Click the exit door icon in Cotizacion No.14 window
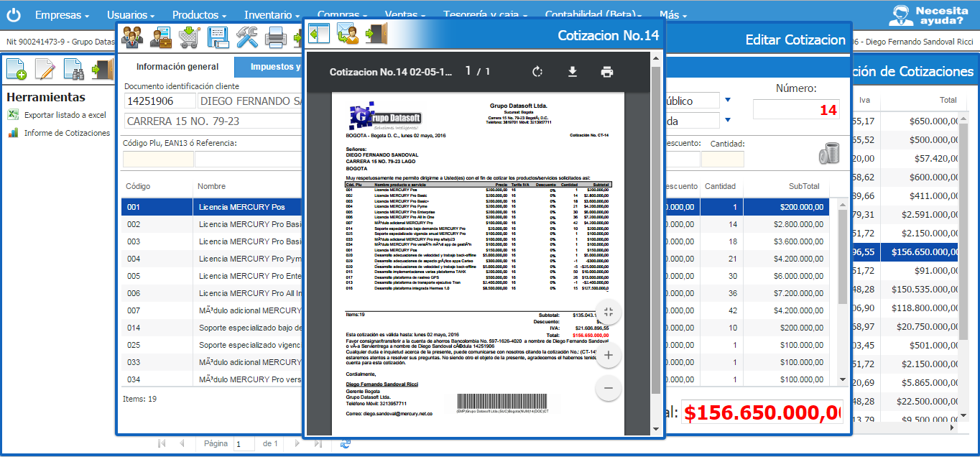 pos(376,33)
